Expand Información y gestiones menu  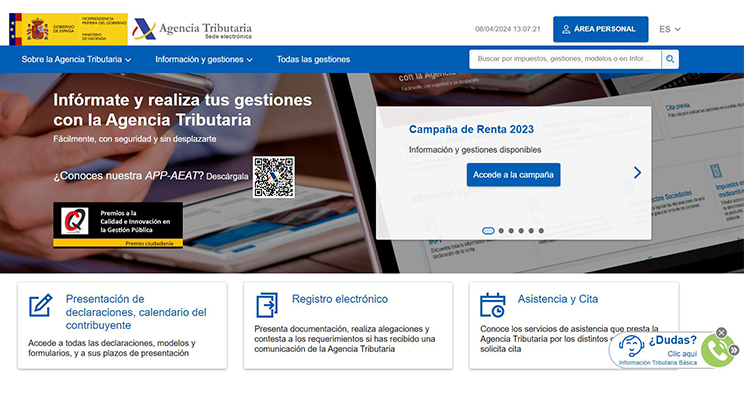click(x=204, y=59)
